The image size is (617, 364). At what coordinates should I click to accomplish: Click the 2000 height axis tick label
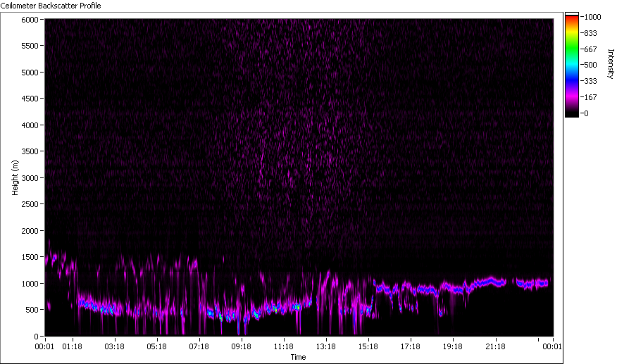pyautogui.click(x=30, y=231)
